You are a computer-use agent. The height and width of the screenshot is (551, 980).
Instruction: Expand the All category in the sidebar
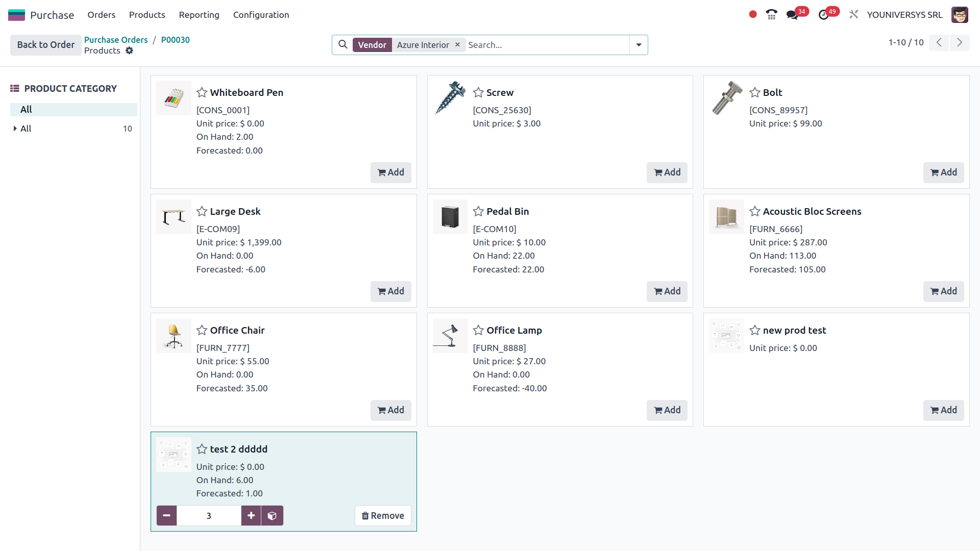pyautogui.click(x=14, y=129)
